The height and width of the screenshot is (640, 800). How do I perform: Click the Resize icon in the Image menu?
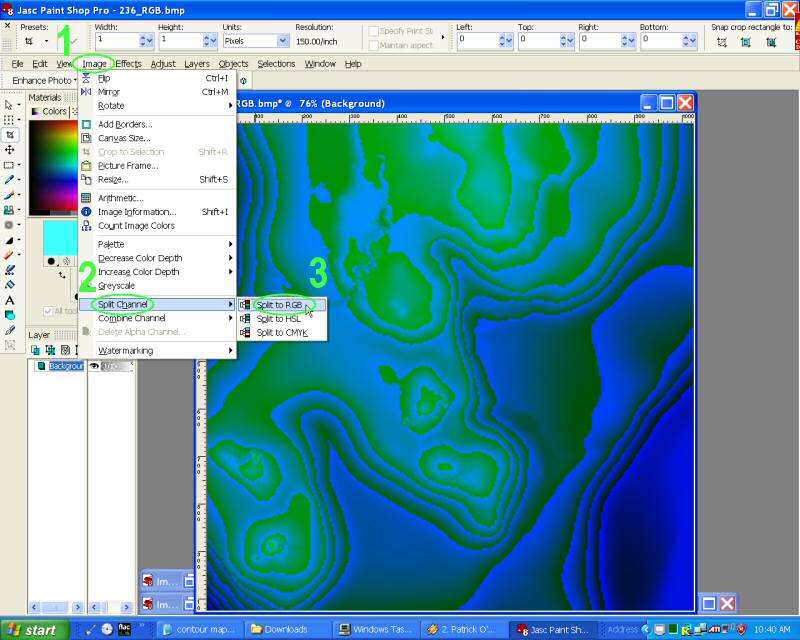(86, 179)
